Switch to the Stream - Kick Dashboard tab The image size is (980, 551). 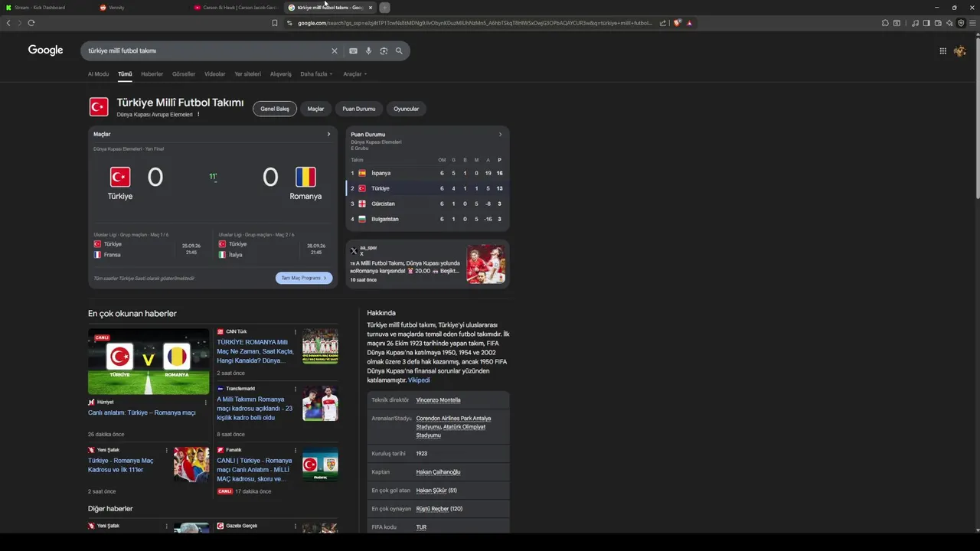coord(47,7)
